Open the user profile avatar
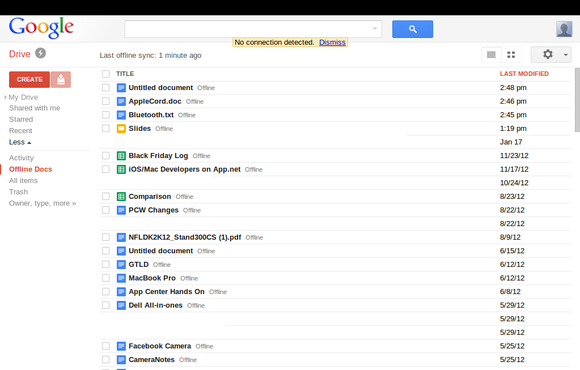The width and height of the screenshot is (580, 370). pyautogui.click(x=564, y=29)
